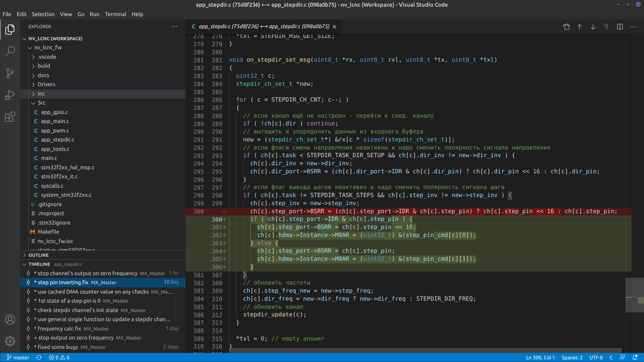Image resolution: width=644 pixels, height=362 pixels.
Task: Go to next change arrow
Action: pyautogui.click(x=593, y=27)
